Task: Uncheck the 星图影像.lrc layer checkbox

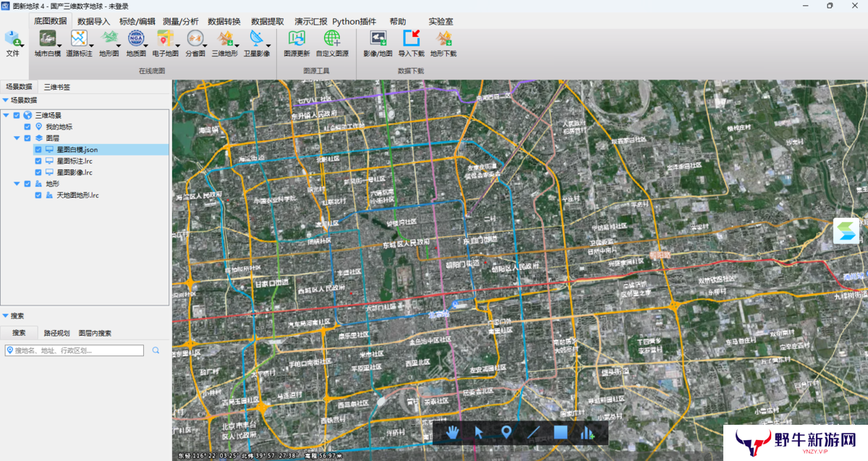Action: [38, 172]
